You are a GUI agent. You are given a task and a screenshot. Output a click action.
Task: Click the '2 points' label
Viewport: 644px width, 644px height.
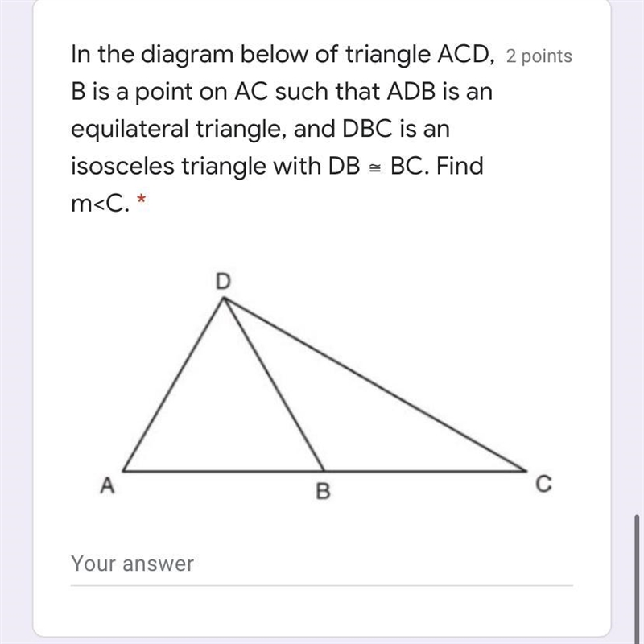point(539,56)
